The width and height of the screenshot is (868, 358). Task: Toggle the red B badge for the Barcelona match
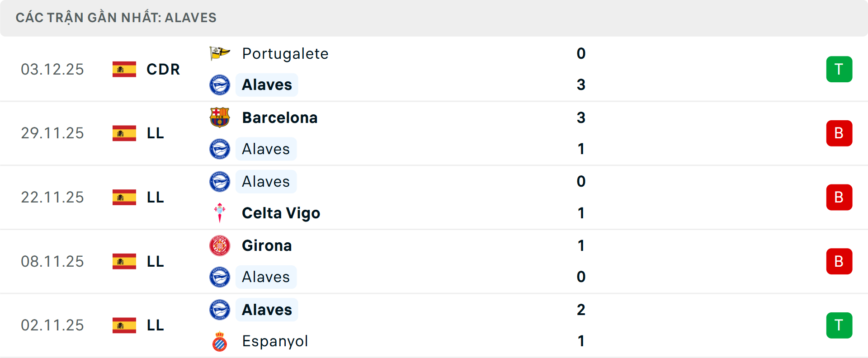(839, 133)
